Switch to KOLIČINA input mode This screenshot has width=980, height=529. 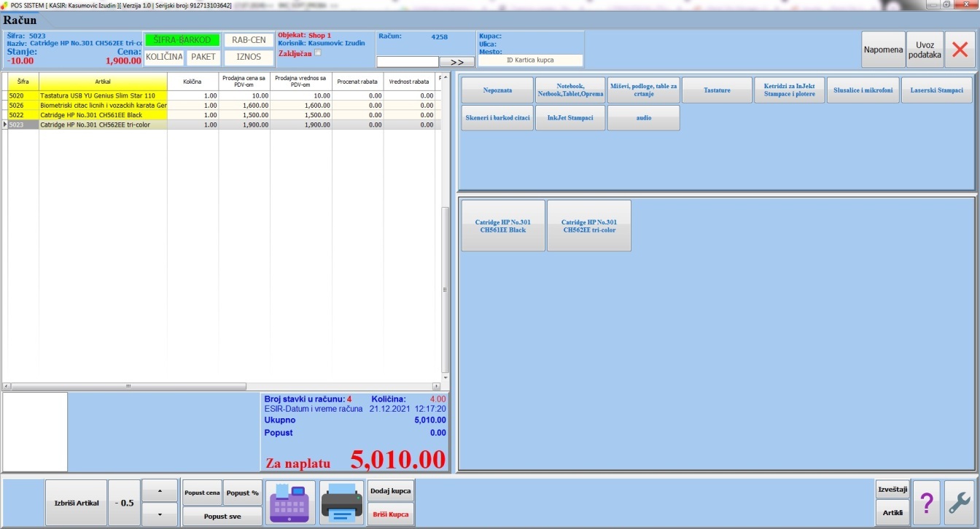click(x=164, y=57)
